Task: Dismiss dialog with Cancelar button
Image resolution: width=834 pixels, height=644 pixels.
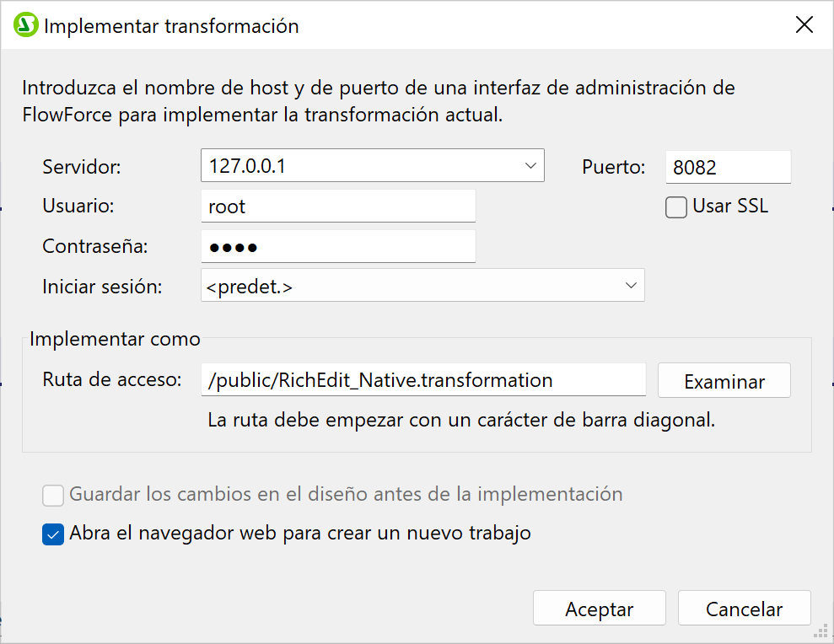Action: pos(744,609)
